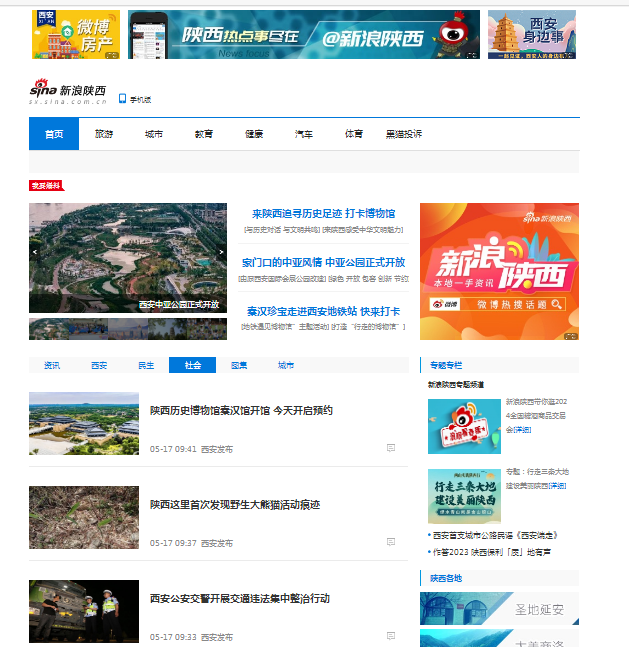Select the first thumbnail in the carousel strip
Viewport: 629px width, 647px height.
48,329
